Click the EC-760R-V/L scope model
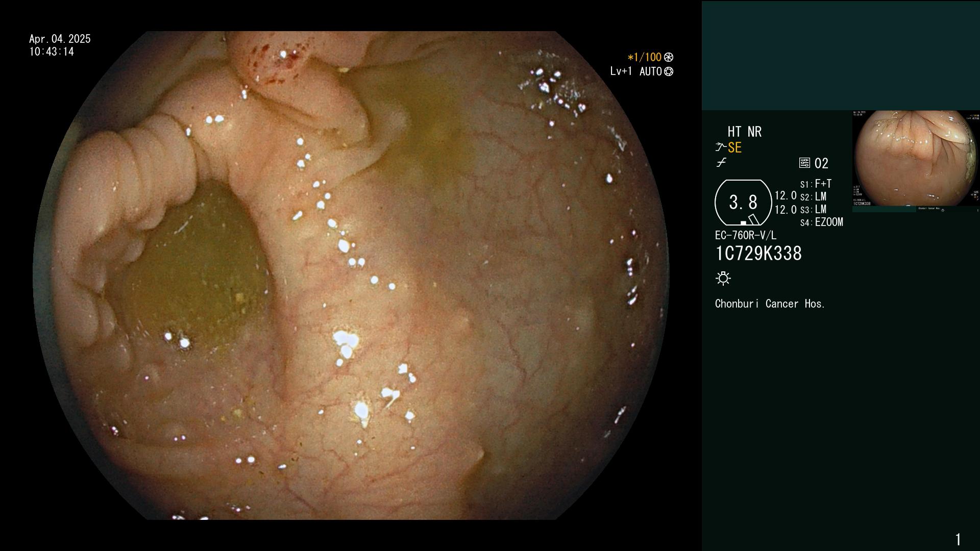The width and height of the screenshot is (980, 551). pyautogui.click(x=746, y=235)
